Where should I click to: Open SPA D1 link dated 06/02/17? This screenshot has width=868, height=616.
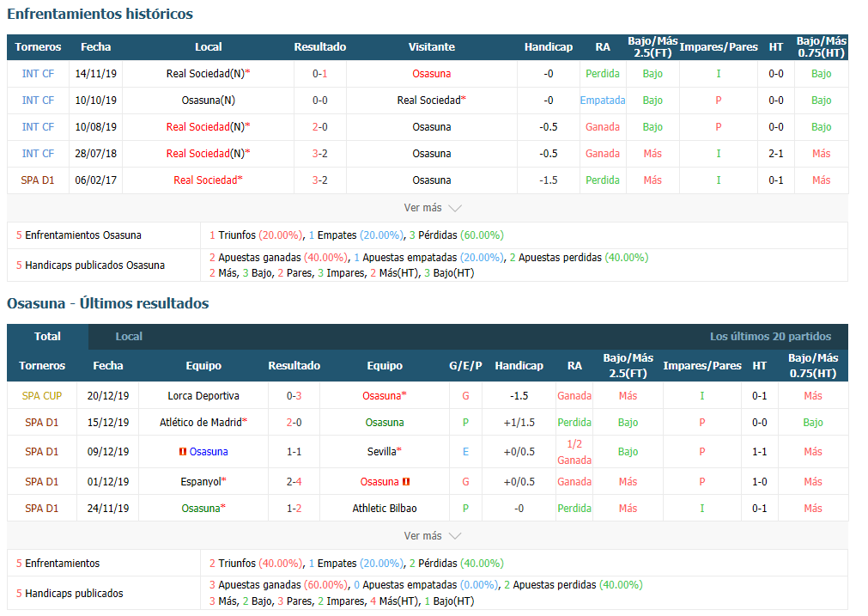click(x=38, y=180)
